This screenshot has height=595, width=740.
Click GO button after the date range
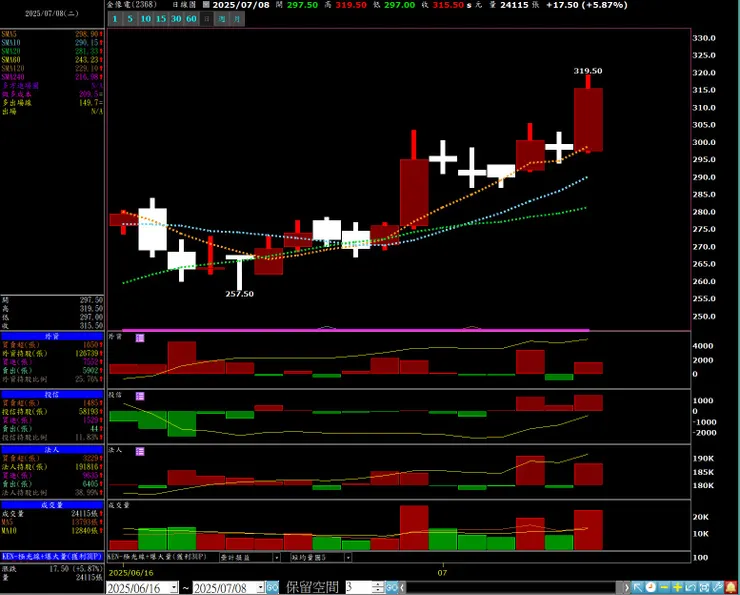(272, 588)
